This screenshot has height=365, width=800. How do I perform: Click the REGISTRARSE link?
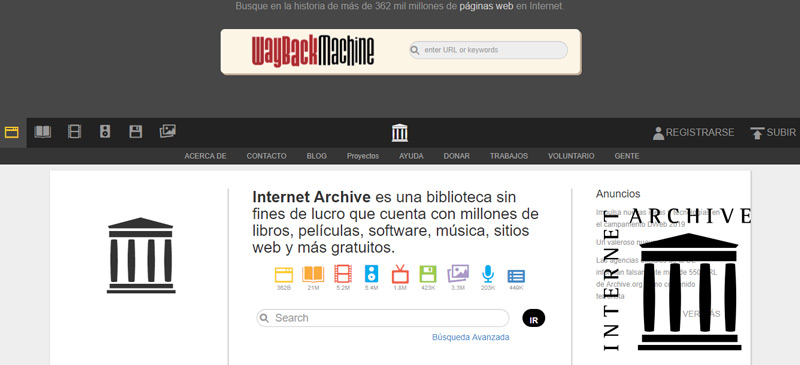pyautogui.click(x=699, y=133)
